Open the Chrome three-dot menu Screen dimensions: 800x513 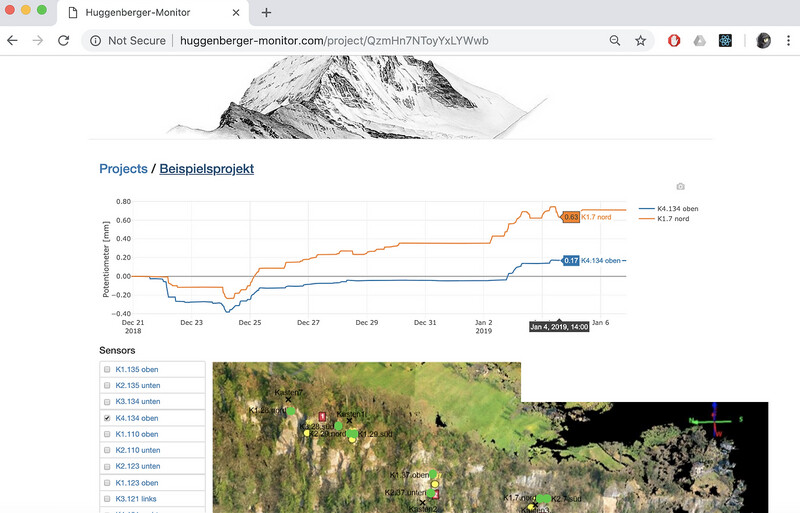click(x=788, y=40)
